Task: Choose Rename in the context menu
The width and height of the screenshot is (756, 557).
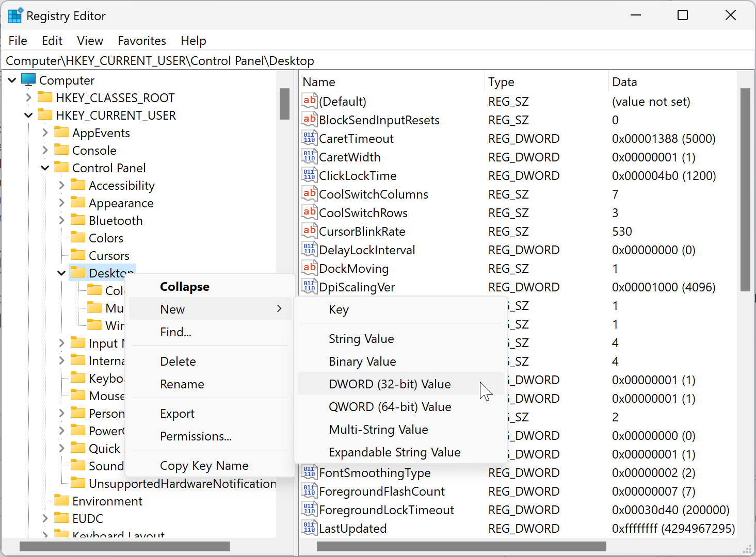Action: [x=210, y=384]
